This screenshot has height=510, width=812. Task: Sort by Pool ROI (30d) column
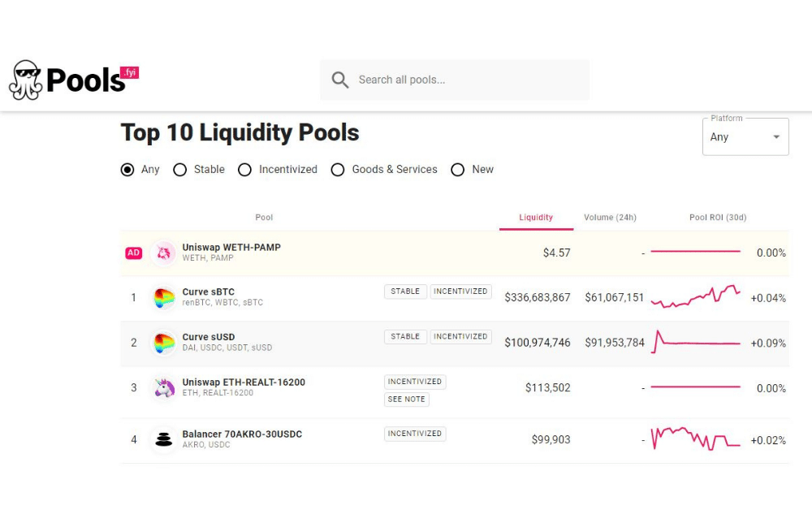pos(718,218)
